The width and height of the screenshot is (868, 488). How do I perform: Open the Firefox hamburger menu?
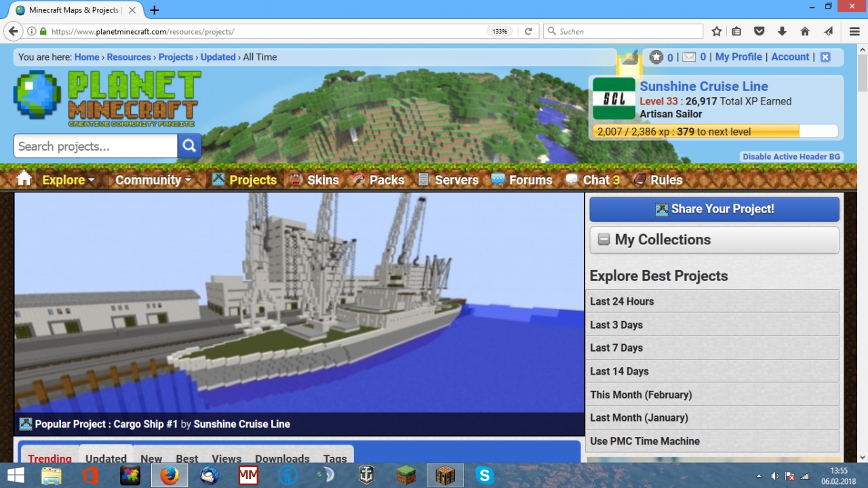[854, 31]
